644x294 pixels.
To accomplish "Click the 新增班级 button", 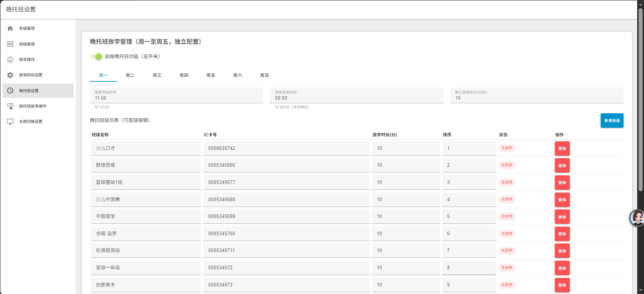I will (612, 120).
